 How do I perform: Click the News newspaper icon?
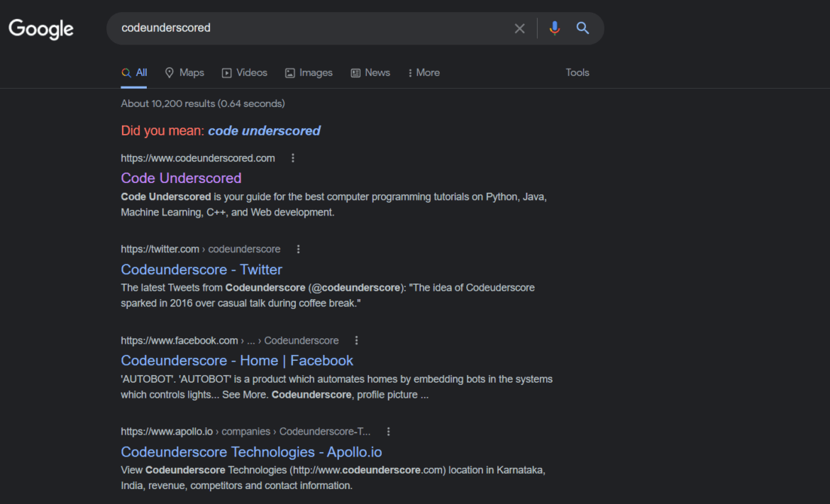tap(355, 73)
